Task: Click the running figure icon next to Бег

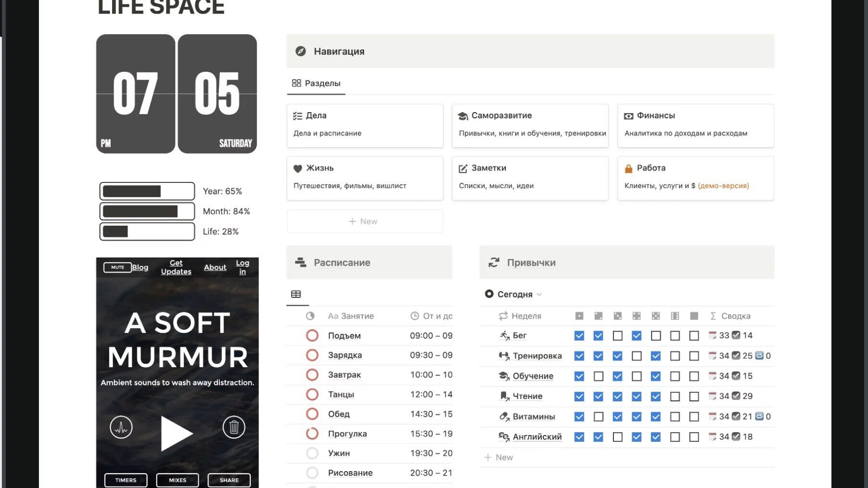Action: [504, 335]
